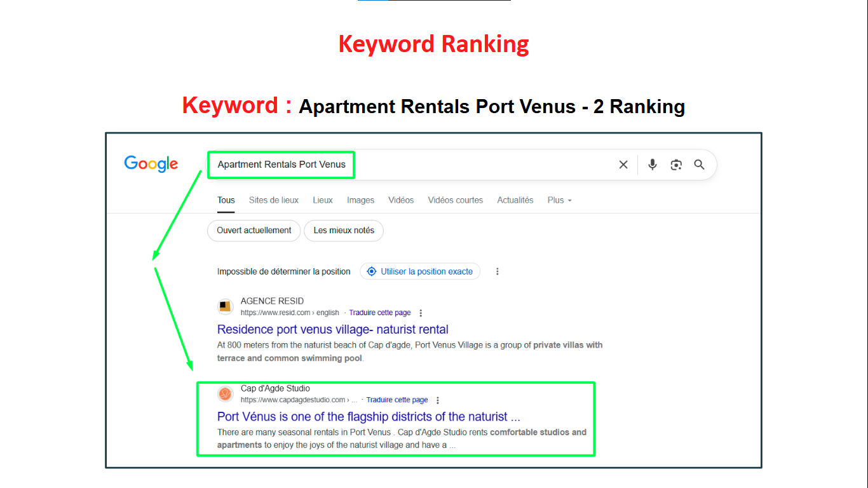Open search by image camera icon

pos(676,165)
